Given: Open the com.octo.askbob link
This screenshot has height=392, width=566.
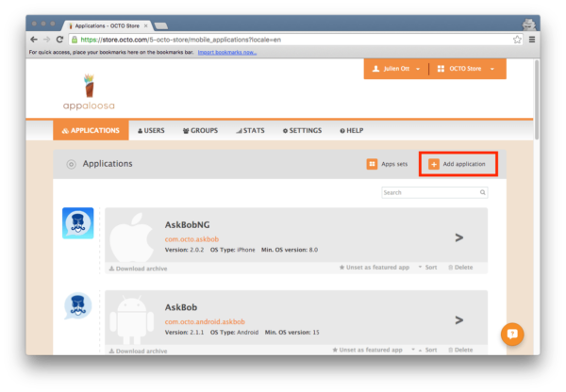Looking at the screenshot, I should [x=191, y=239].
